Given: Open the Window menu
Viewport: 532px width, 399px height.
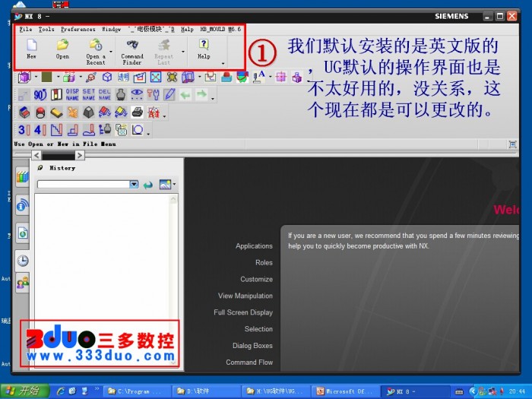Looking at the screenshot, I should coord(112,29).
